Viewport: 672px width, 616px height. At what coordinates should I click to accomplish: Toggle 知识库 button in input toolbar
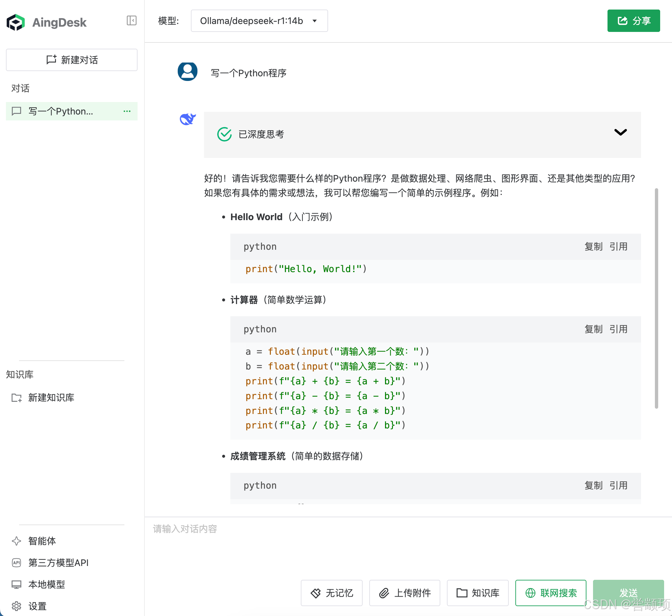(x=477, y=593)
